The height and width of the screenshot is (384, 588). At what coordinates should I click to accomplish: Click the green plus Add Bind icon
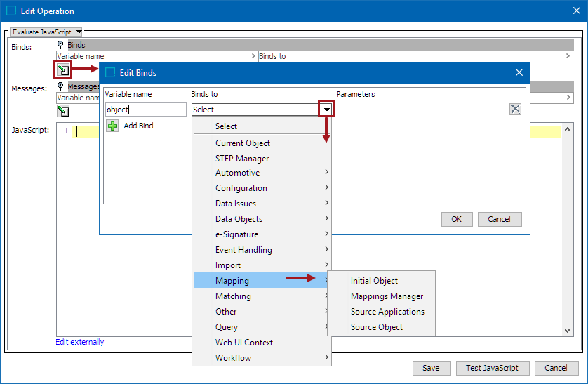112,126
